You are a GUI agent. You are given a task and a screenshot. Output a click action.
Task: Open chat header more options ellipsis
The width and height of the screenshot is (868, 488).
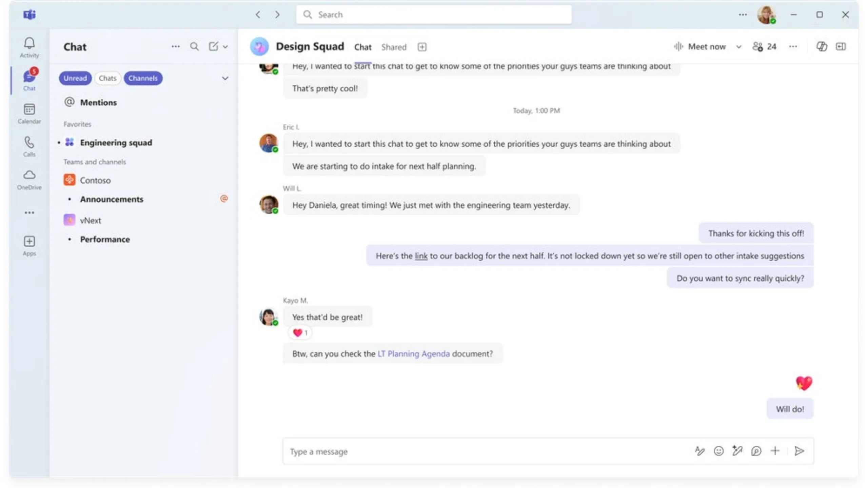point(793,46)
